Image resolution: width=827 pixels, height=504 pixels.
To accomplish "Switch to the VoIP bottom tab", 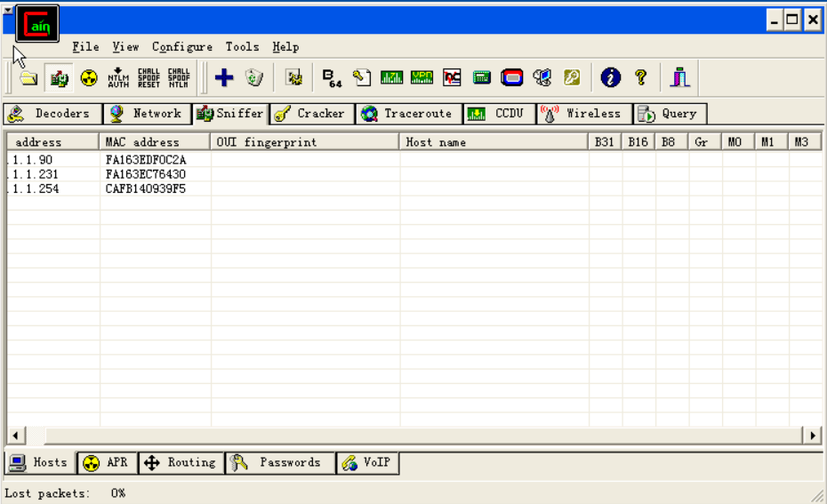I will [367, 463].
